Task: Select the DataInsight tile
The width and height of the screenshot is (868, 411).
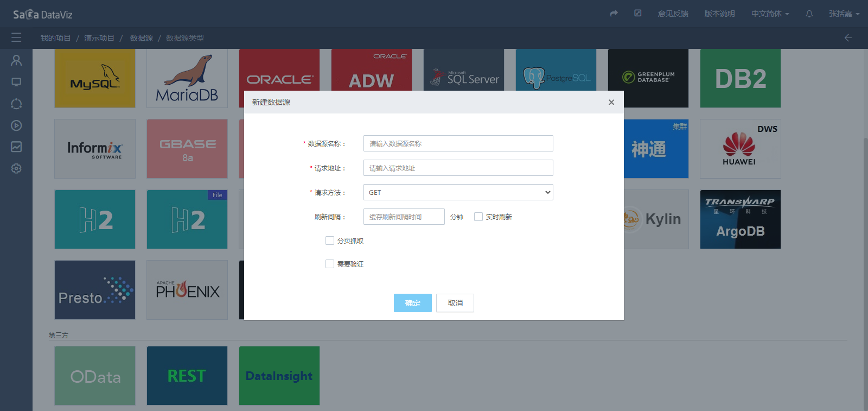Action: click(x=279, y=376)
